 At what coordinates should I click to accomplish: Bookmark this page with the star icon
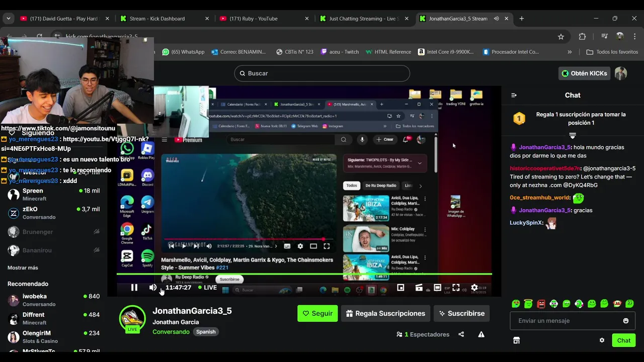[561, 36]
